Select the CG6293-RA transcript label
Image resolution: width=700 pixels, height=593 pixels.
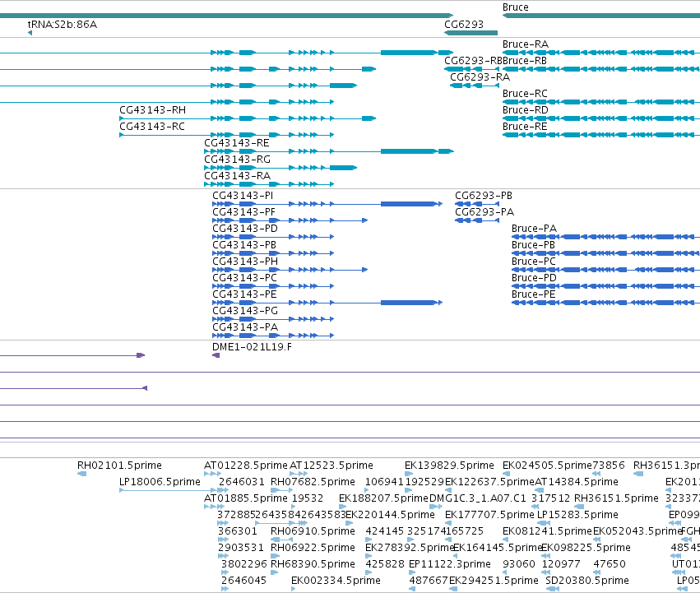pyautogui.click(x=480, y=77)
